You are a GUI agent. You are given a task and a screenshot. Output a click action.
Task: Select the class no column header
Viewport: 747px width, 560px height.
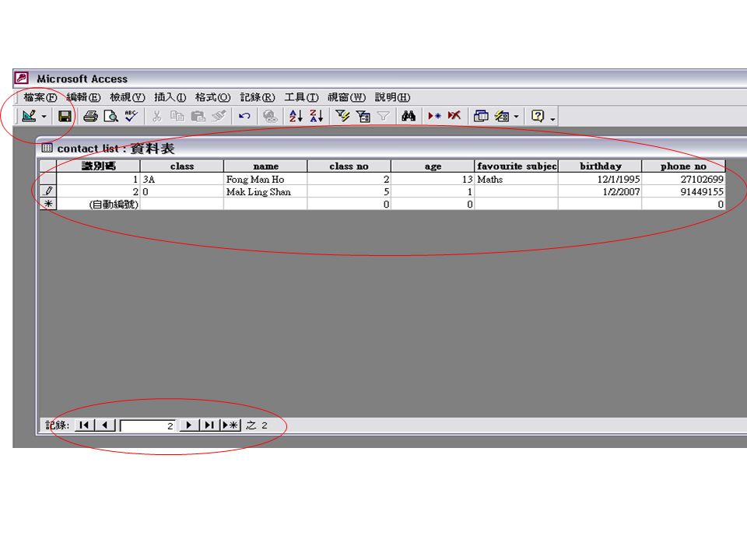click(349, 166)
